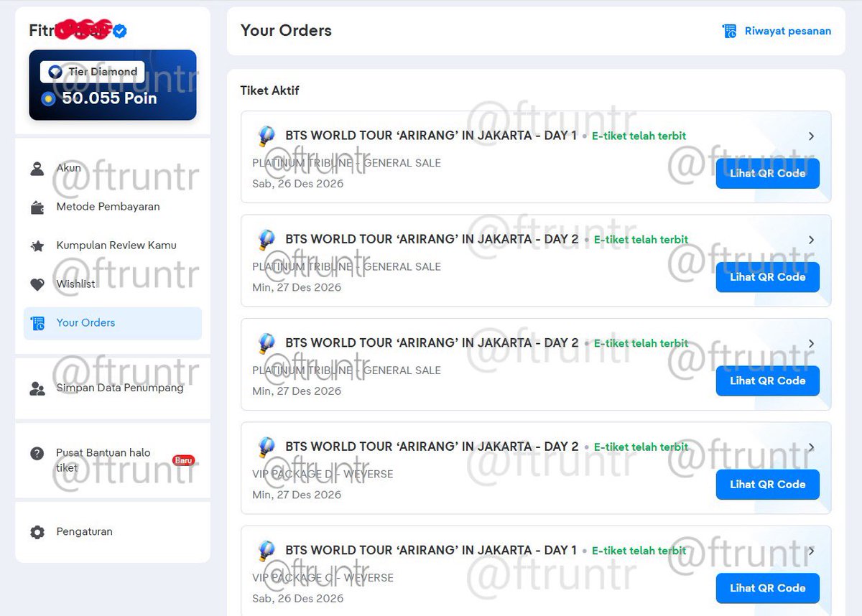Click the balloon icon on Day 1 Platinum Tribune ticket
Viewport: 862px width, 616px height.
point(267,136)
